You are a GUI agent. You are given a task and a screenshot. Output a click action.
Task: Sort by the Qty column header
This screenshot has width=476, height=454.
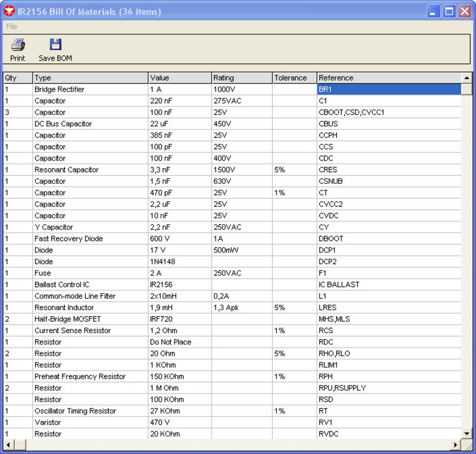(17, 78)
